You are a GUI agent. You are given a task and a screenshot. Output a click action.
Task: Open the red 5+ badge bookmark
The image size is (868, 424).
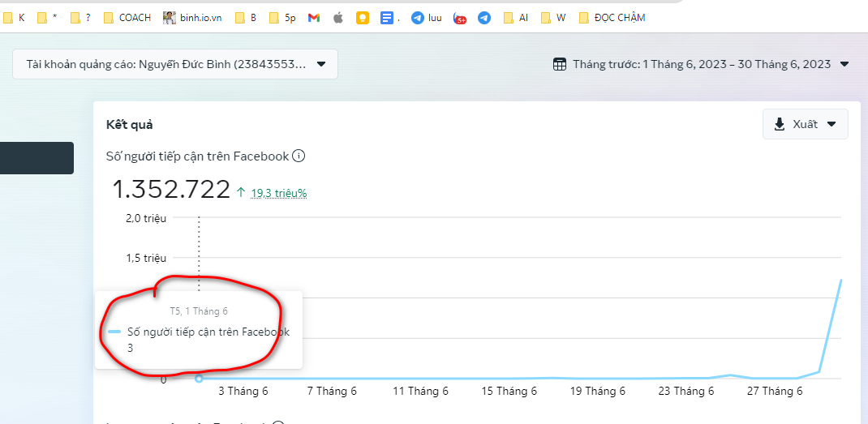pos(459,19)
